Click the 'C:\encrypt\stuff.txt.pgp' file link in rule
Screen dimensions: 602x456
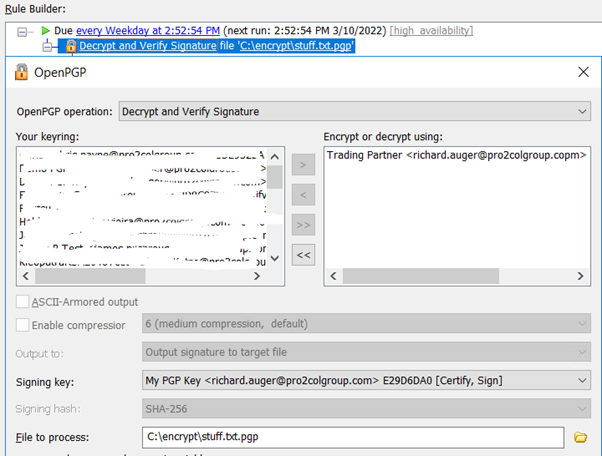coord(296,46)
